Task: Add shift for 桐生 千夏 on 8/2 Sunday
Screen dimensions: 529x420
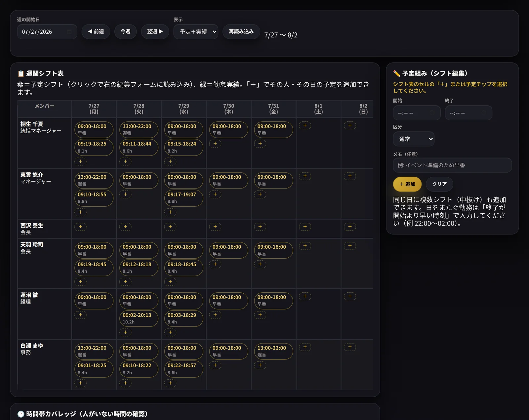Action: pos(350,125)
